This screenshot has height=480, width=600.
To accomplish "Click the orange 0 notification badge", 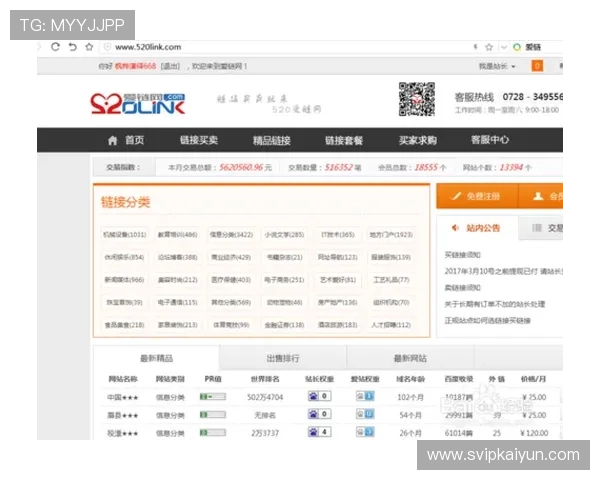I will tap(537, 66).
